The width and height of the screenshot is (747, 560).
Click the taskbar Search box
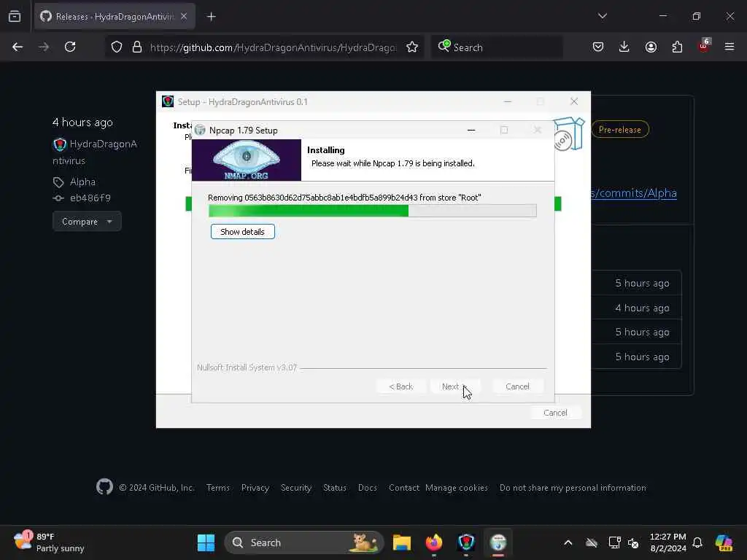click(304, 542)
